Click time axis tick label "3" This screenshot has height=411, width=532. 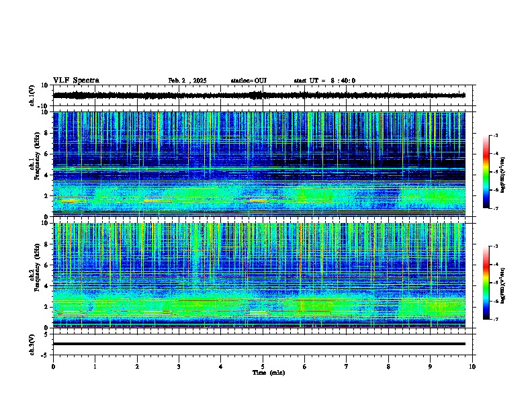point(179,367)
